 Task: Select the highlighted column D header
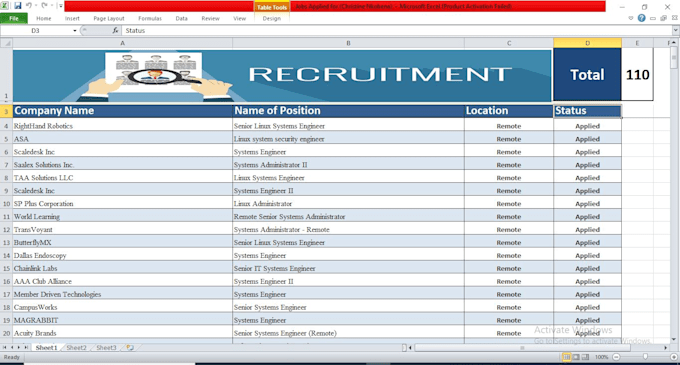pos(587,43)
